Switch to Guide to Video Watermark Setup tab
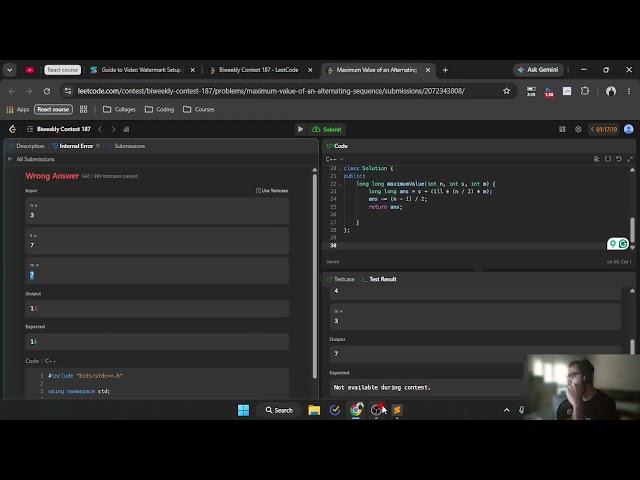This screenshot has height=480, width=640. pos(141,70)
